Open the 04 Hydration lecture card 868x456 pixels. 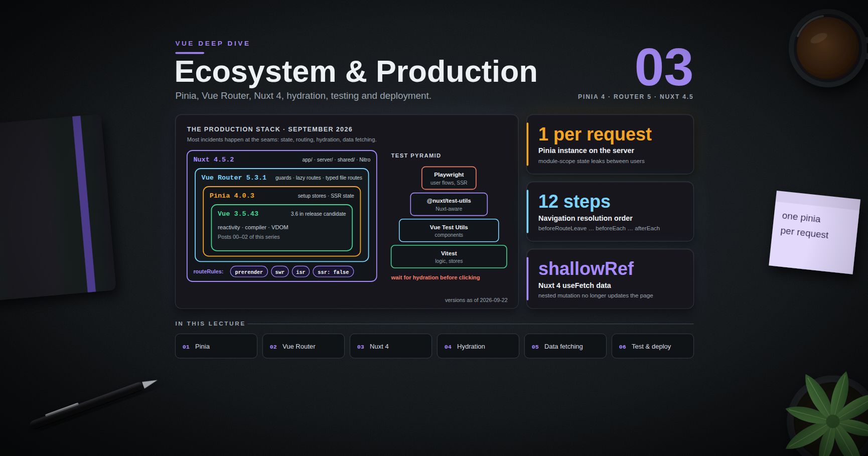point(478,346)
